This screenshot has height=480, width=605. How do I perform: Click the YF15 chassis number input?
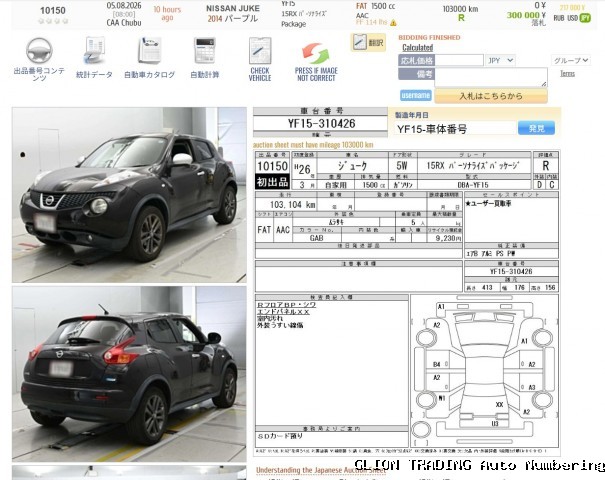click(x=455, y=129)
